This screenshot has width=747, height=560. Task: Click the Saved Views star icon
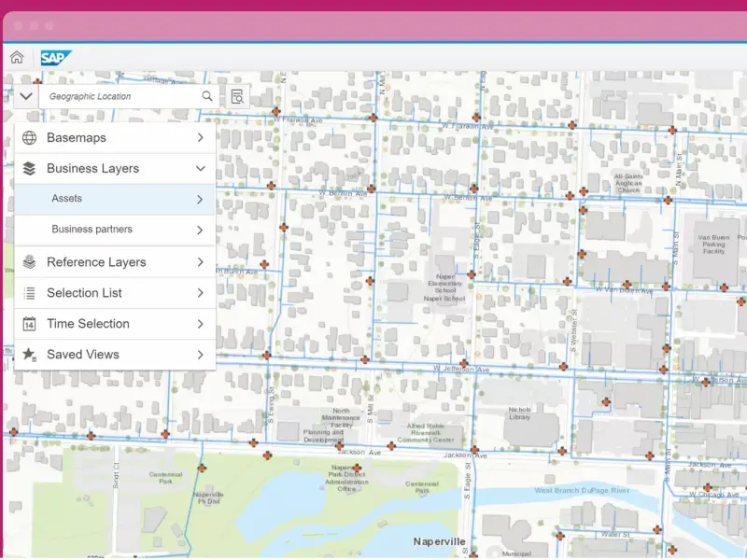[30, 355]
